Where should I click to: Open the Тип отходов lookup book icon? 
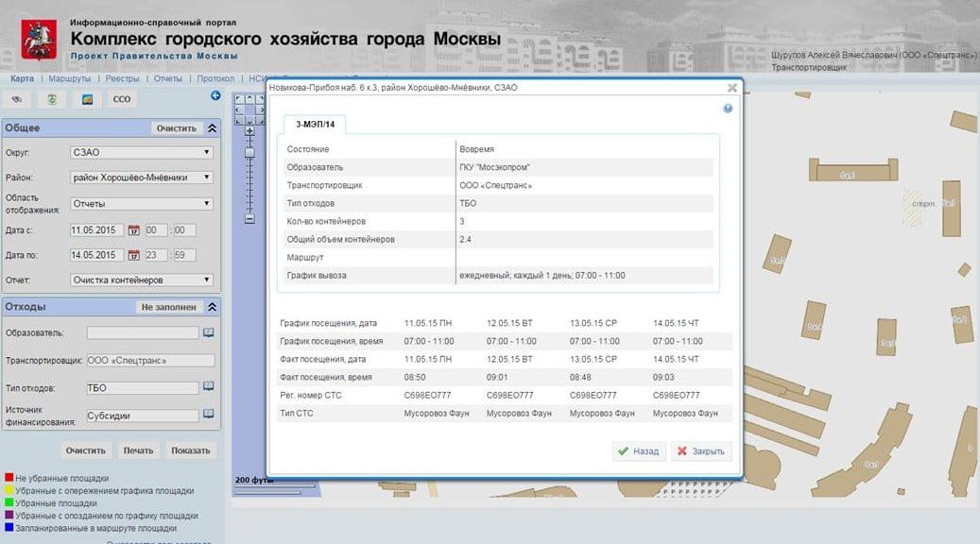pos(209,386)
